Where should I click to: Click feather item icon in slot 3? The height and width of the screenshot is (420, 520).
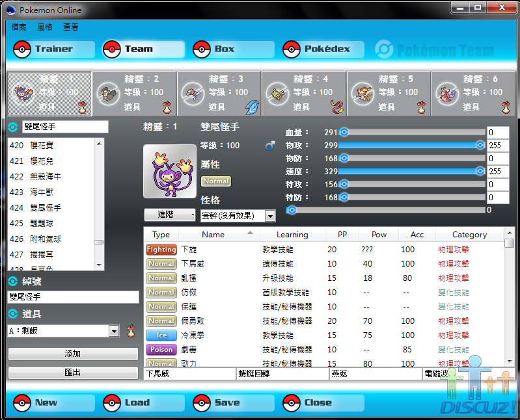[253, 107]
